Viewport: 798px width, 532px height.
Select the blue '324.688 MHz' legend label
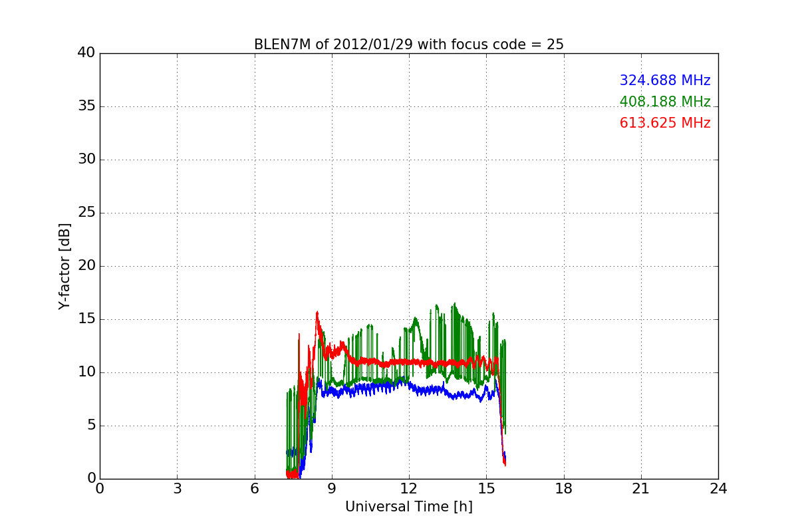pyautogui.click(x=665, y=80)
